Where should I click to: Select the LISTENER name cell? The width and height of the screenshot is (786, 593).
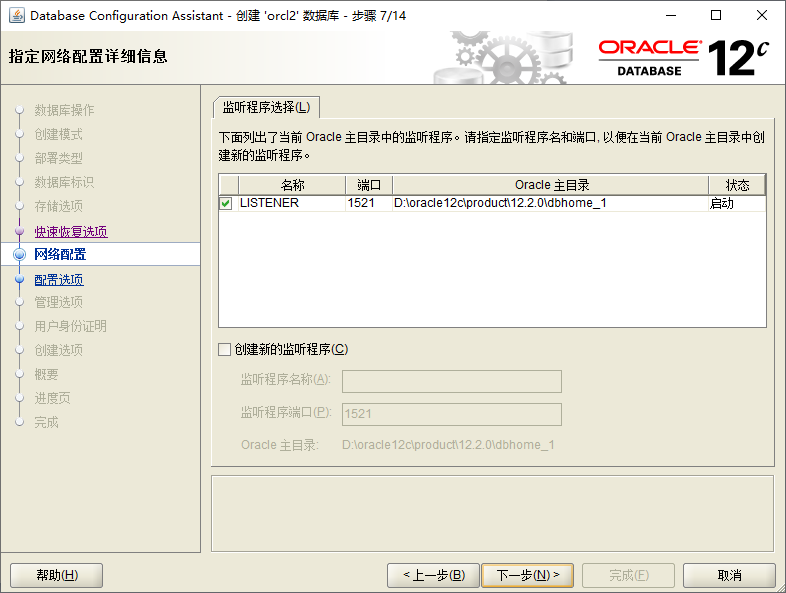tap(290, 204)
